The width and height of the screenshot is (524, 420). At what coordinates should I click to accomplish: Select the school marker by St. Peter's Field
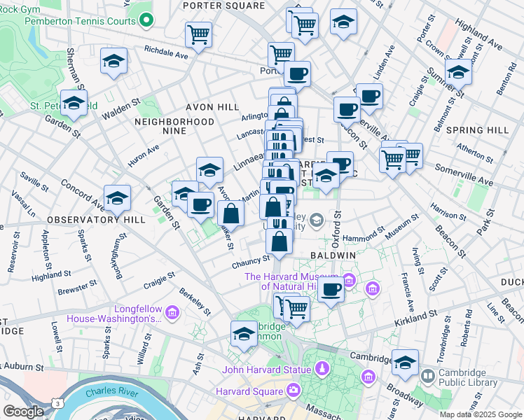pos(73,103)
